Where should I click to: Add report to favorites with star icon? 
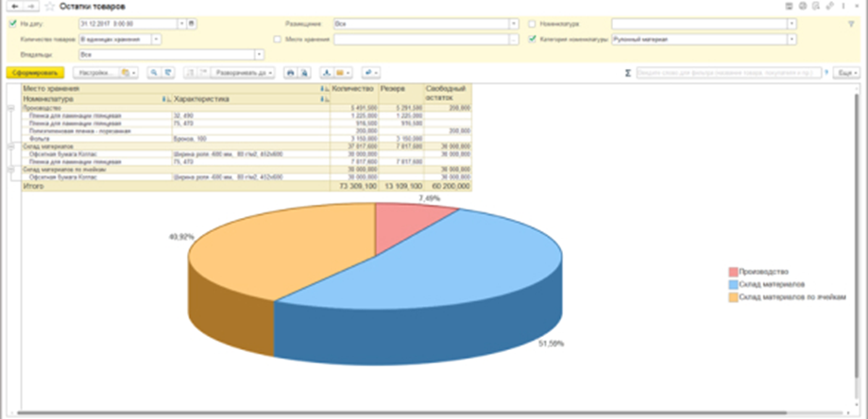click(47, 7)
